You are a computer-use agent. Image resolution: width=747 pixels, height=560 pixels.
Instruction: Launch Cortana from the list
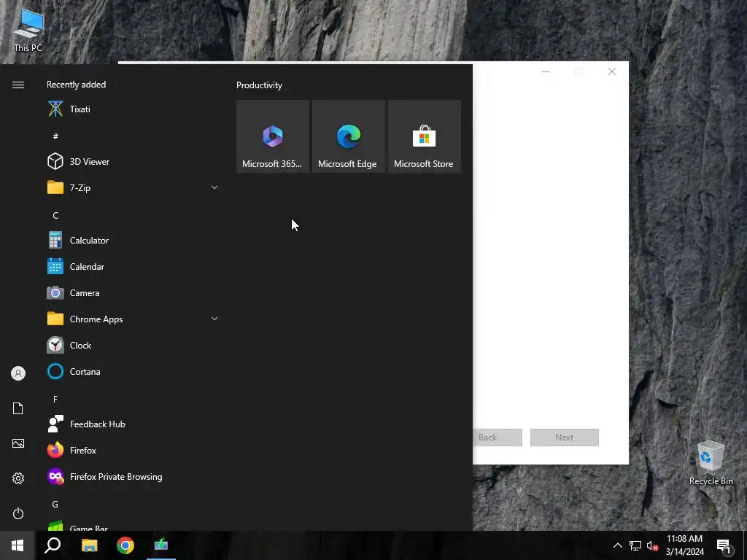pyautogui.click(x=133, y=371)
